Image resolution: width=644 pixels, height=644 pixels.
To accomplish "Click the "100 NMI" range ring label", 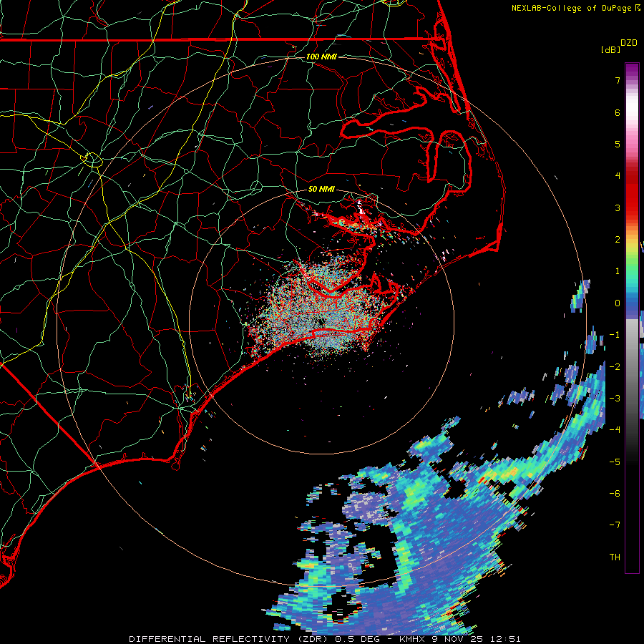I will 321,57.
